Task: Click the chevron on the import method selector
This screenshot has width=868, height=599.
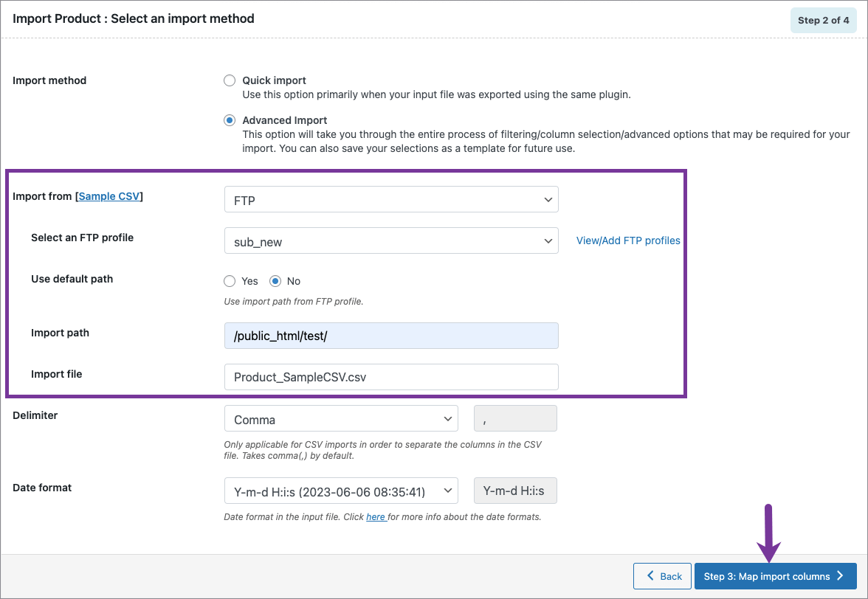Action: click(x=548, y=199)
